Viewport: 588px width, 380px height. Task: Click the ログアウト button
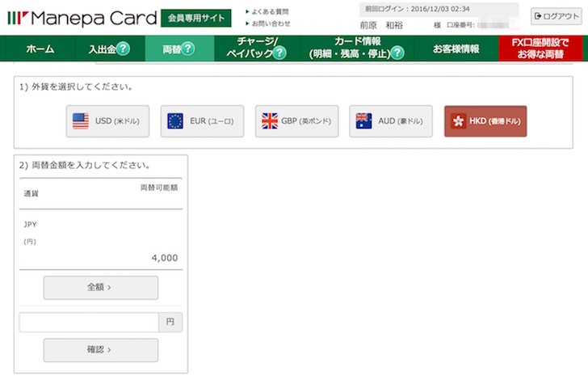(x=556, y=16)
